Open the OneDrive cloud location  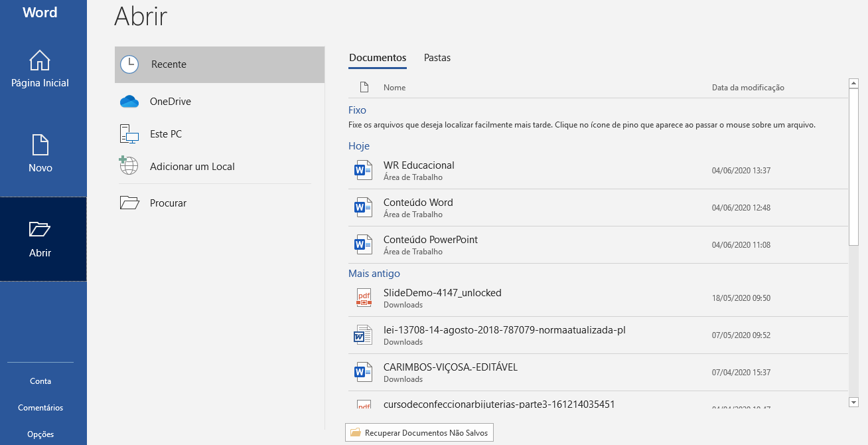coord(129,102)
